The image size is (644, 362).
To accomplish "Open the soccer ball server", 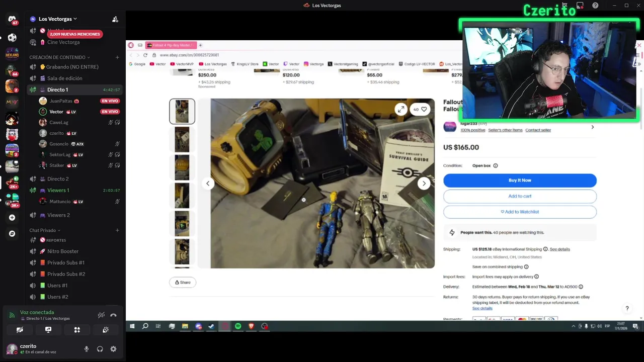I will [x=12, y=38].
